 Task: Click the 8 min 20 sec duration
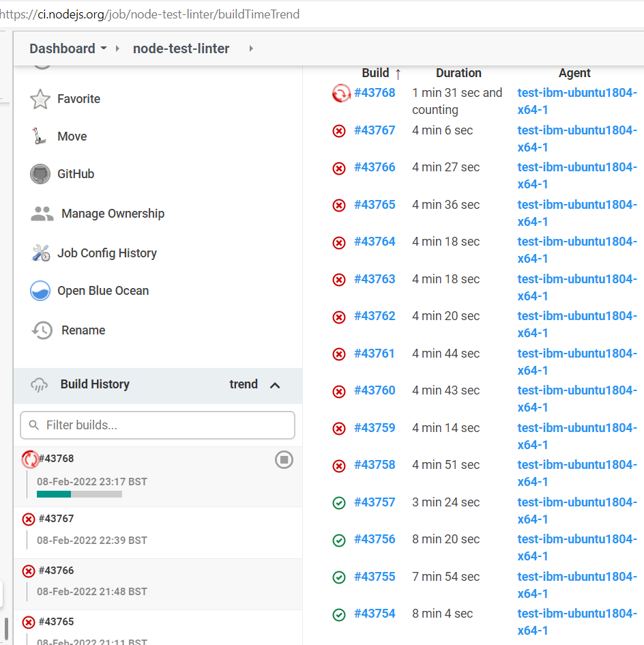click(445, 540)
